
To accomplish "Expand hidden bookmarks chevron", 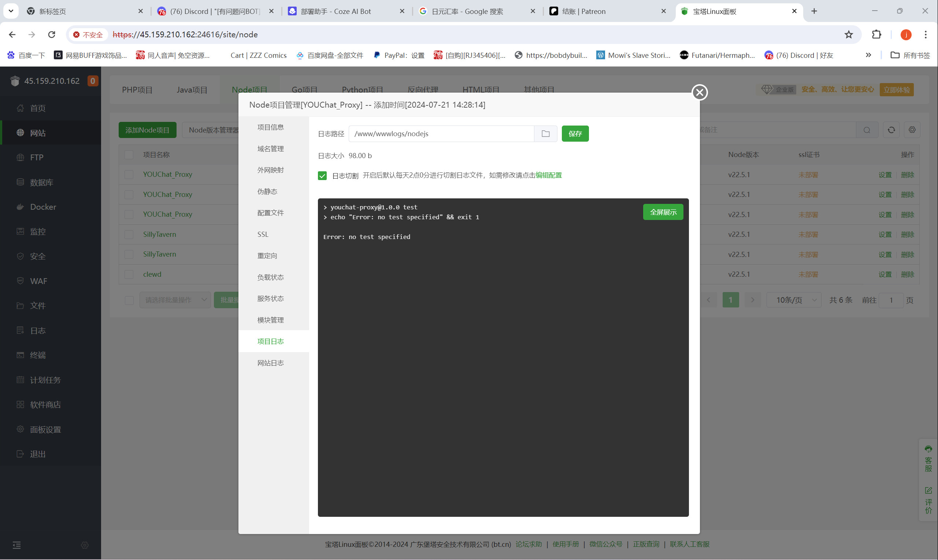I will click(x=868, y=55).
